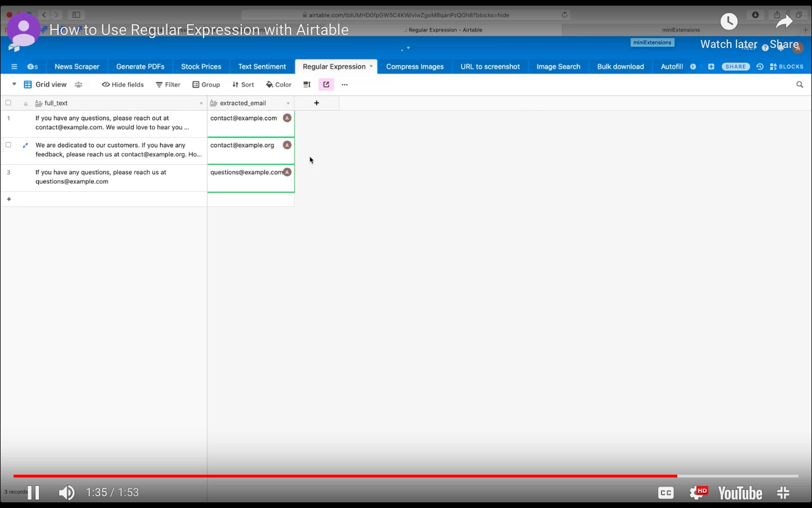Screen dimensions: 812x508
Task: Reload the page in Safari
Action: [564, 15]
